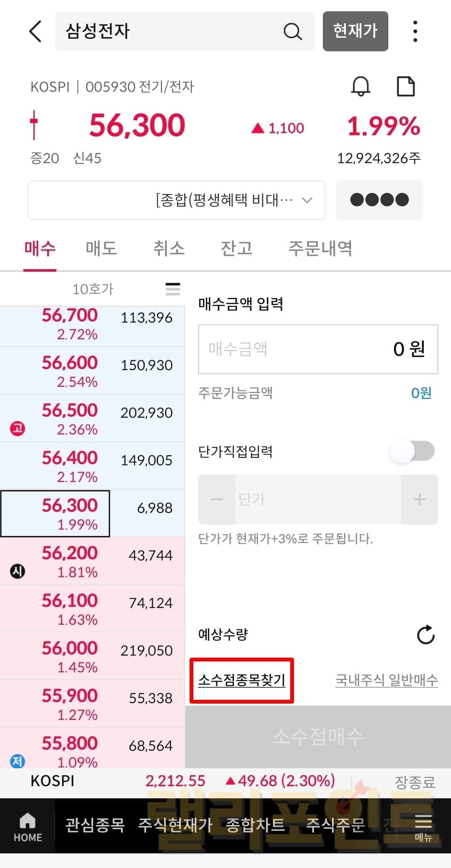Select the 56,500 ask price row
451x868 pixels.
coord(92,418)
